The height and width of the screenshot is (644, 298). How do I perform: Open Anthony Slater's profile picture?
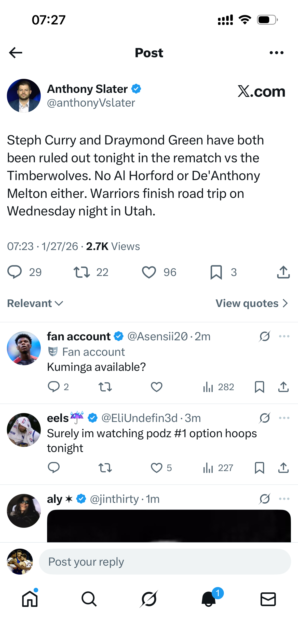coord(24,96)
